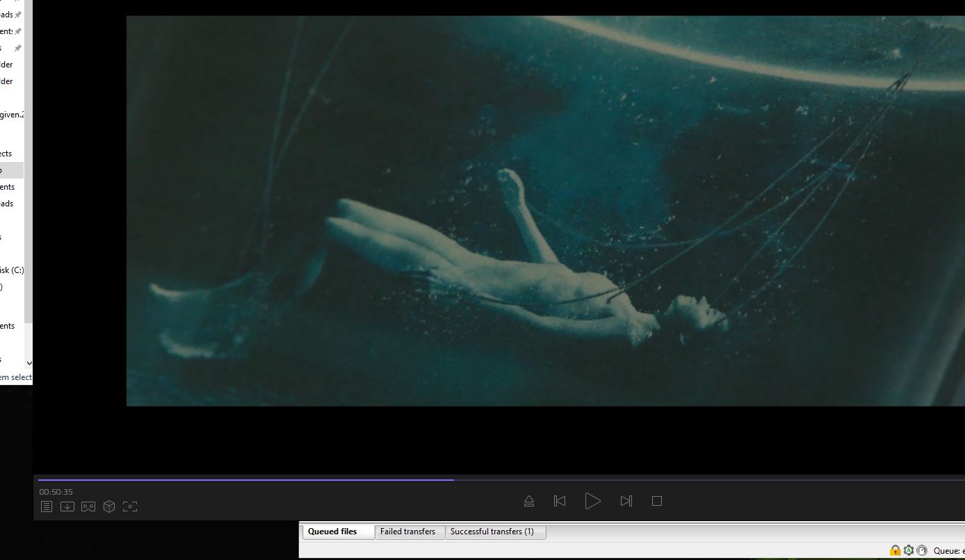Open the playlist icon below the timestamp
The width and height of the screenshot is (965, 560).
[x=47, y=507]
